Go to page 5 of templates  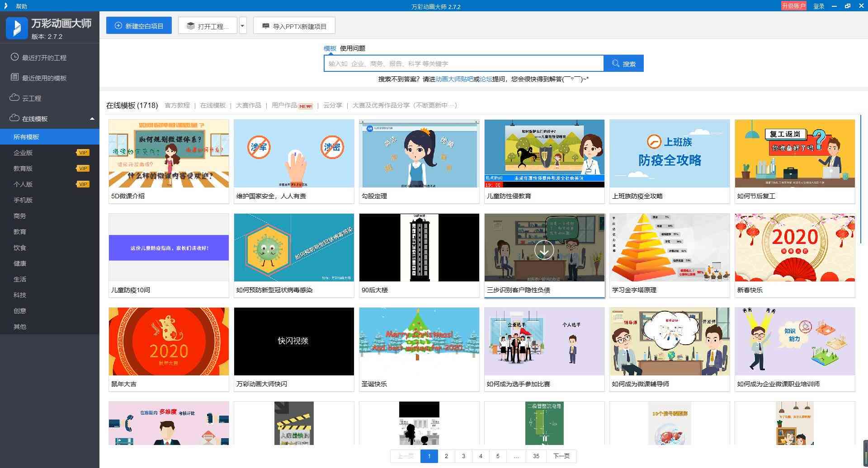pos(498,456)
